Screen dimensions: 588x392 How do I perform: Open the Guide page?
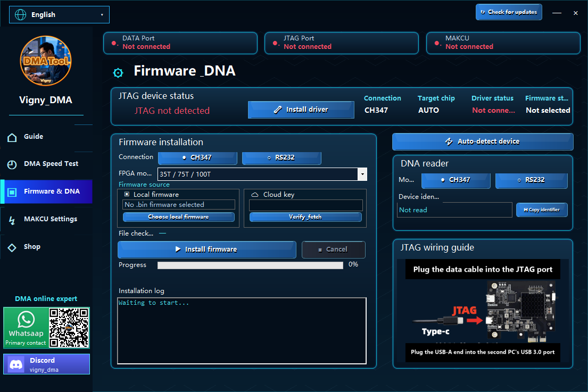(x=46, y=137)
